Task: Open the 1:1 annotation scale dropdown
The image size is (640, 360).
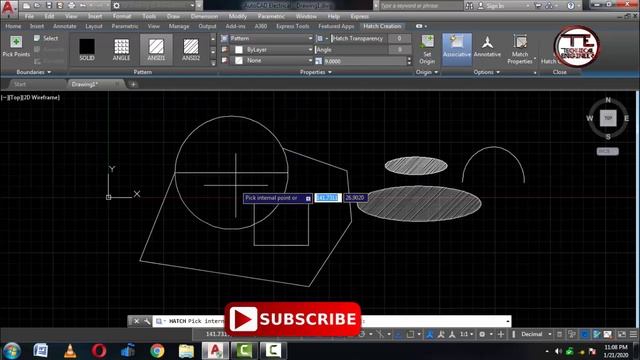Action: (x=466, y=334)
